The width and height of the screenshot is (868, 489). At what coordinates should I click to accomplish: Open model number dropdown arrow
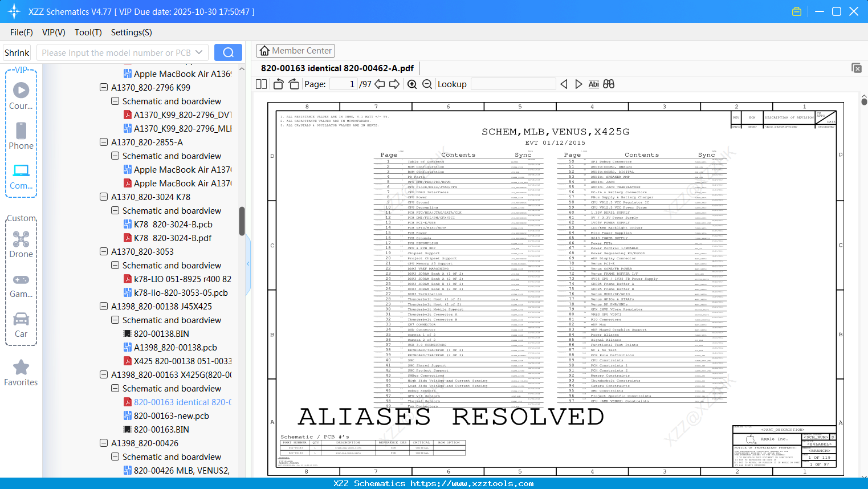pyautogui.click(x=199, y=52)
